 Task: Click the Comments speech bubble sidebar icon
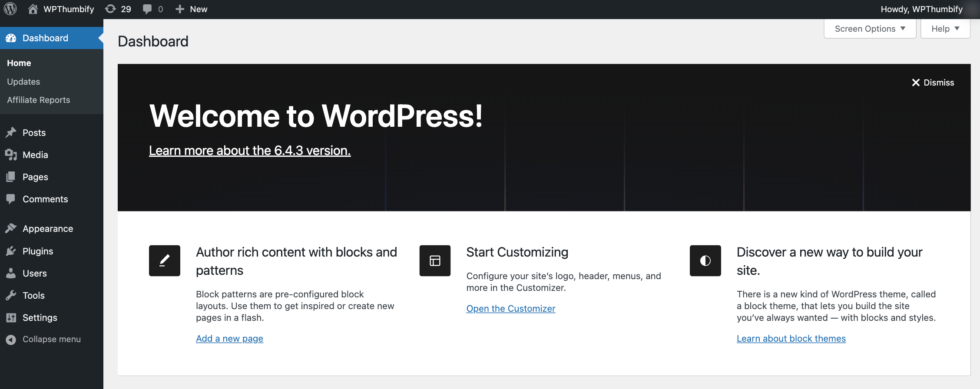[11, 199]
